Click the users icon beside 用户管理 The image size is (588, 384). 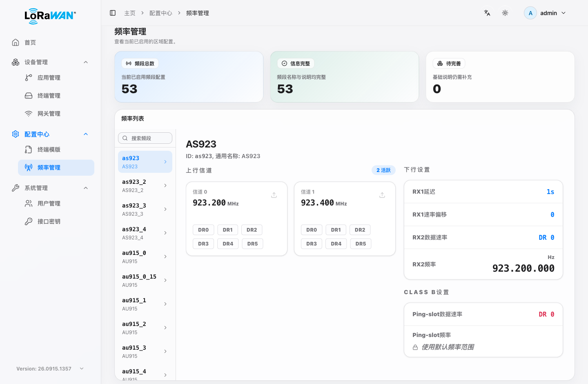[29, 203]
